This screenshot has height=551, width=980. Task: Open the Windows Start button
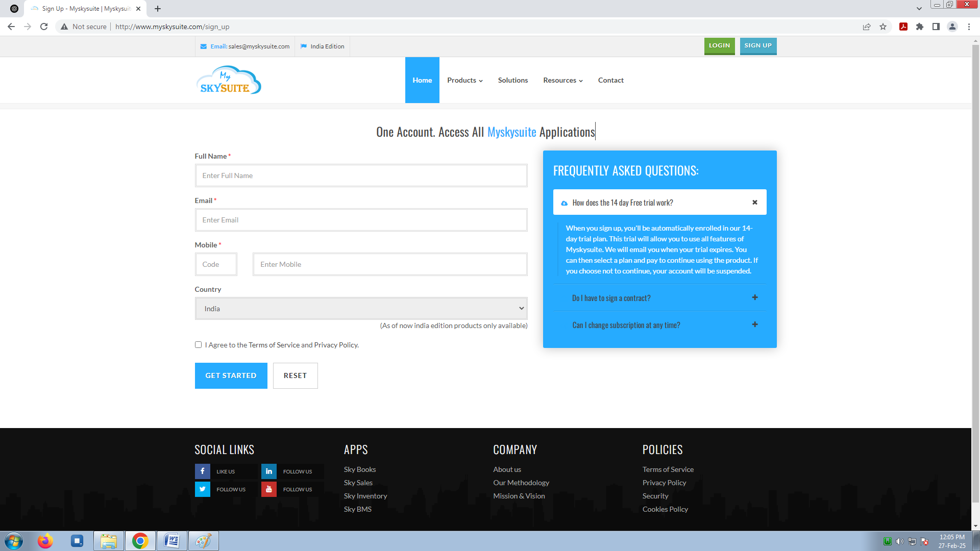tap(14, 541)
